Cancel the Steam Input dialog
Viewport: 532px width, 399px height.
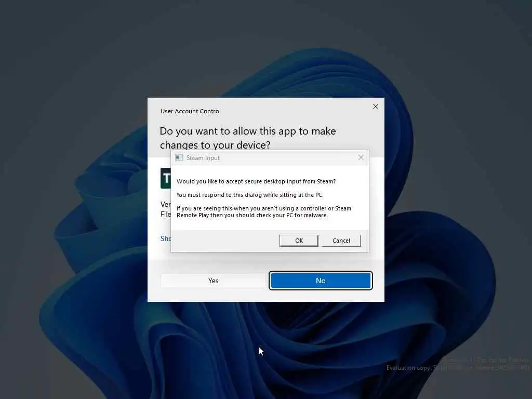(341, 241)
